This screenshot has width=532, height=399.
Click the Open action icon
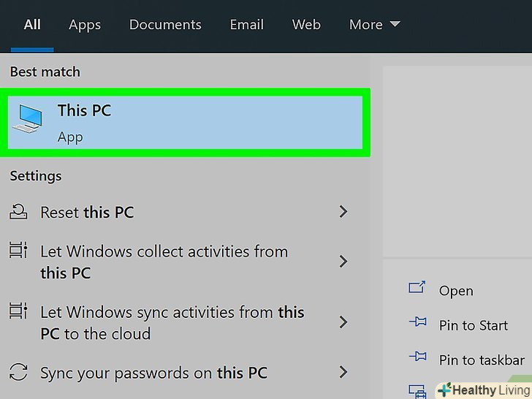[417, 289]
